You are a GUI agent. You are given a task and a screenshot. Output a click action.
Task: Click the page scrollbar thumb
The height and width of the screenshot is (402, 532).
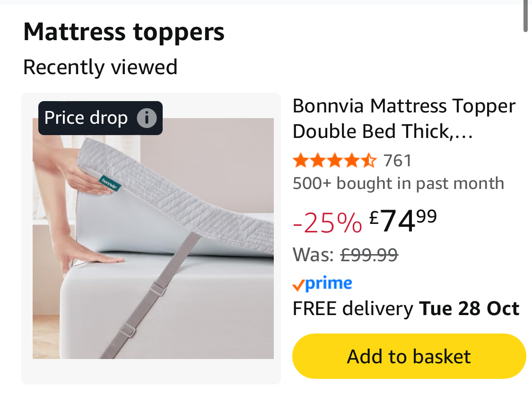click(526, 16)
